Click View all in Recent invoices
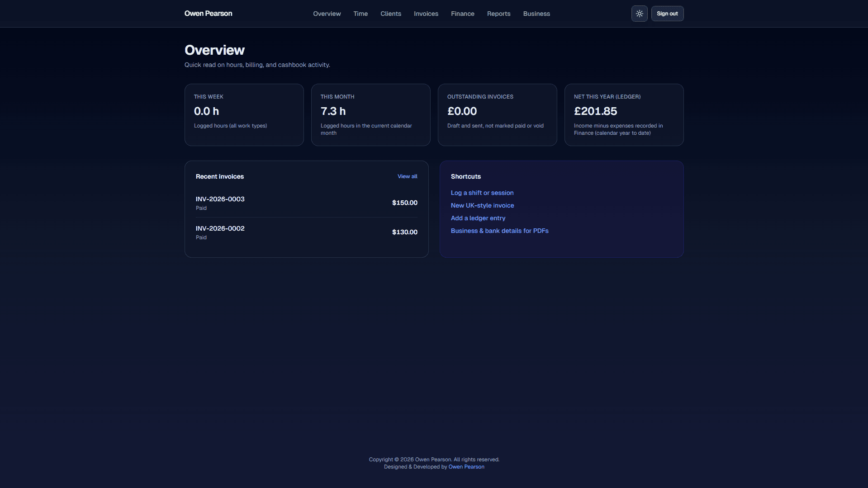This screenshot has height=488, width=868. point(407,176)
